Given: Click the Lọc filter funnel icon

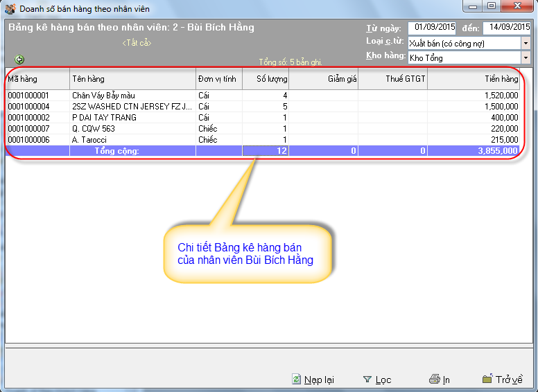Looking at the screenshot, I should click(x=367, y=379).
